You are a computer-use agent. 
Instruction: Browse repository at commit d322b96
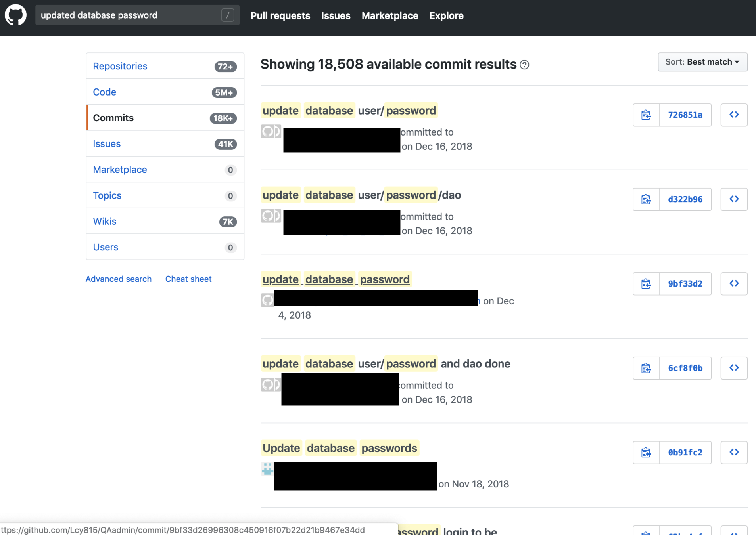tap(734, 199)
